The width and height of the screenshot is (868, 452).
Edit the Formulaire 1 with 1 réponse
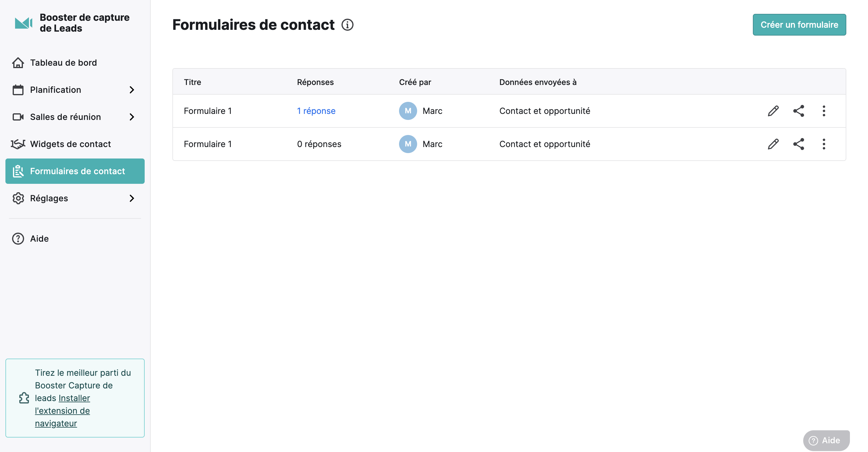click(773, 111)
